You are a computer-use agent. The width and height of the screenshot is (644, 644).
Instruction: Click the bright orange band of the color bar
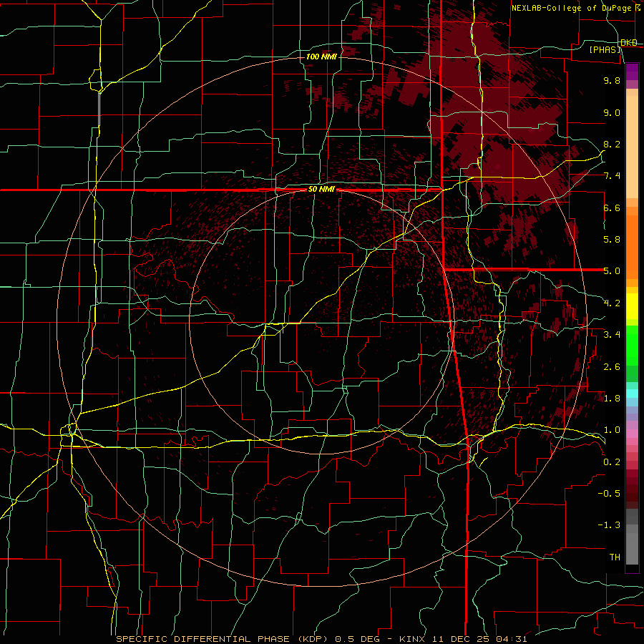[x=632, y=246]
